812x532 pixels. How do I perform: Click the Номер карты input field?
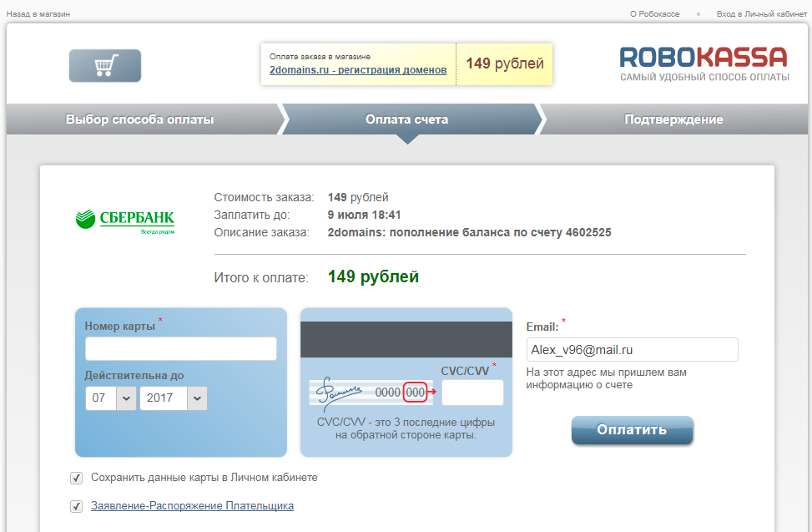[180, 349]
